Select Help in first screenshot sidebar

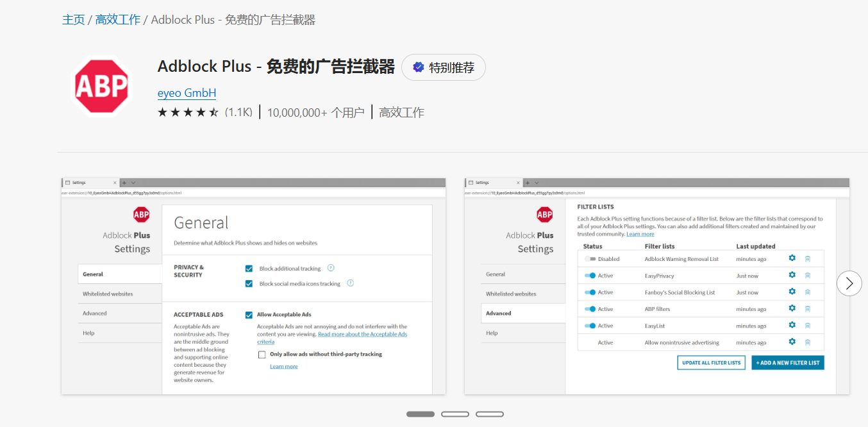click(x=120, y=333)
